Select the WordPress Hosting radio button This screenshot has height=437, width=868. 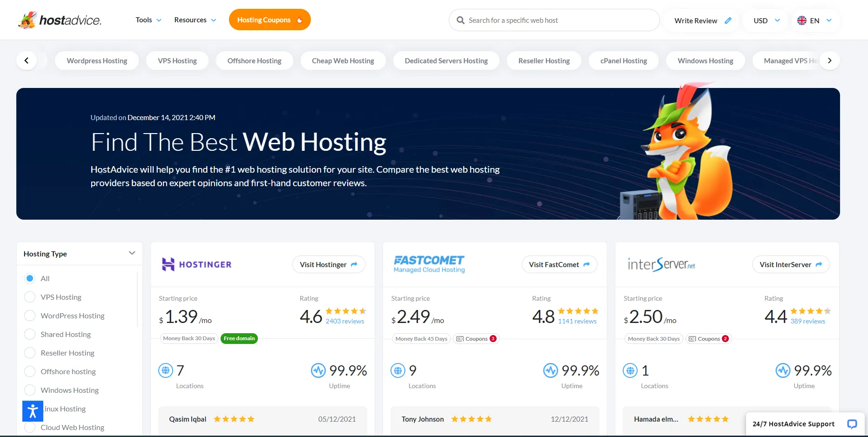pyautogui.click(x=30, y=316)
